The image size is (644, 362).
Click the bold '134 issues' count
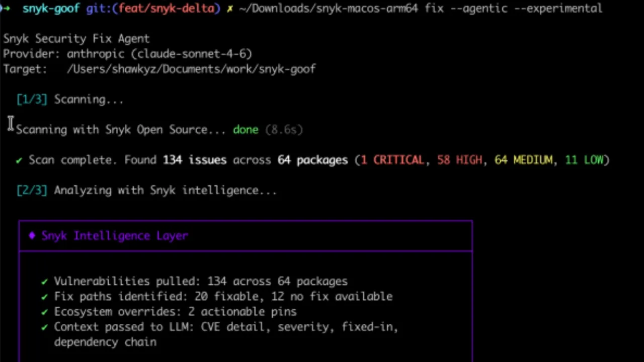[x=194, y=160]
